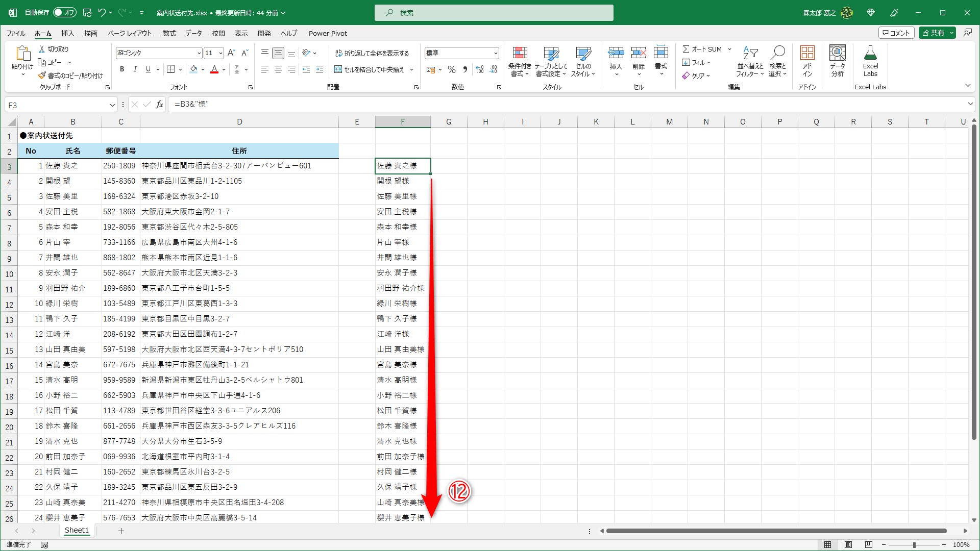This screenshot has width=980, height=551.
Task: Add a new sheet with the plus button
Action: (x=121, y=531)
